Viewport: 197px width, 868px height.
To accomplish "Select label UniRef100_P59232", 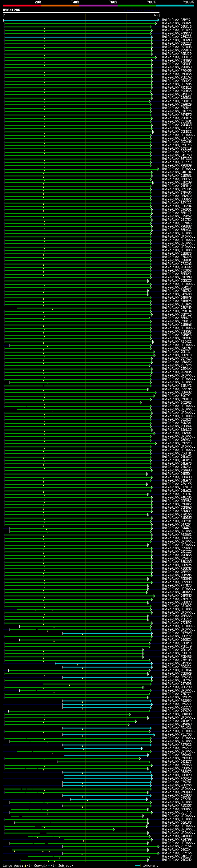I will coord(177,667).
